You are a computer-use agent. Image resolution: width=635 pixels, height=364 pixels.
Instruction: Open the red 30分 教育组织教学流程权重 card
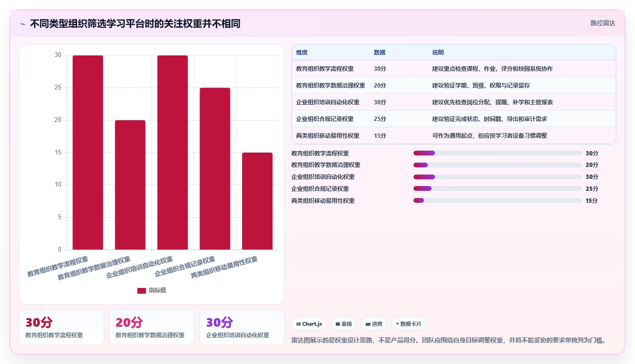(x=61, y=327)
